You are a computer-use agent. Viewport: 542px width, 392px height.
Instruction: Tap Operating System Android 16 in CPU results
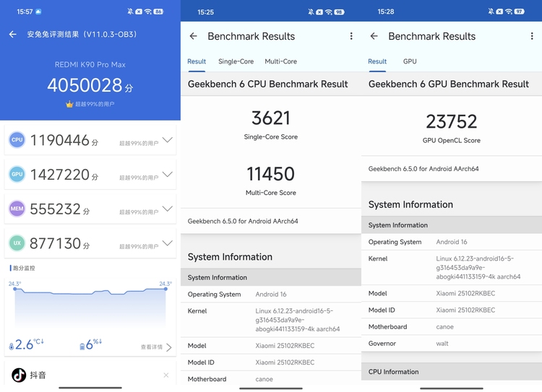[x=271, y=295]
